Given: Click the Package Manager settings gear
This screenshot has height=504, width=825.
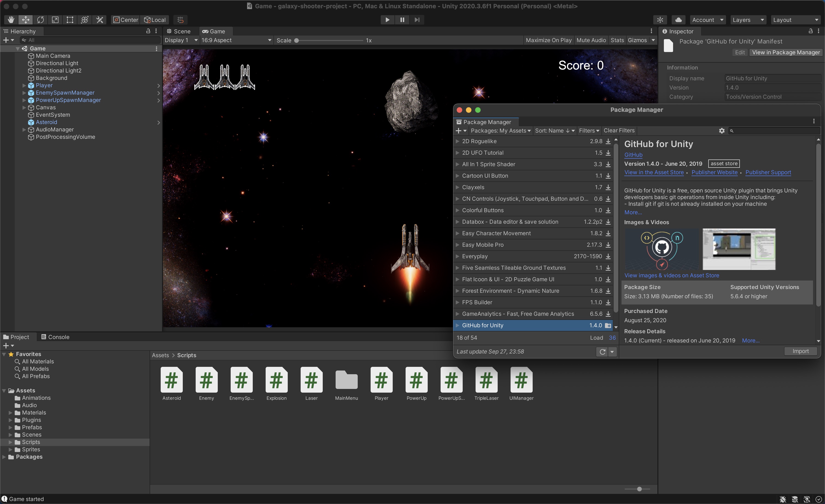Looking at the screenshot, I should point(722,130).
